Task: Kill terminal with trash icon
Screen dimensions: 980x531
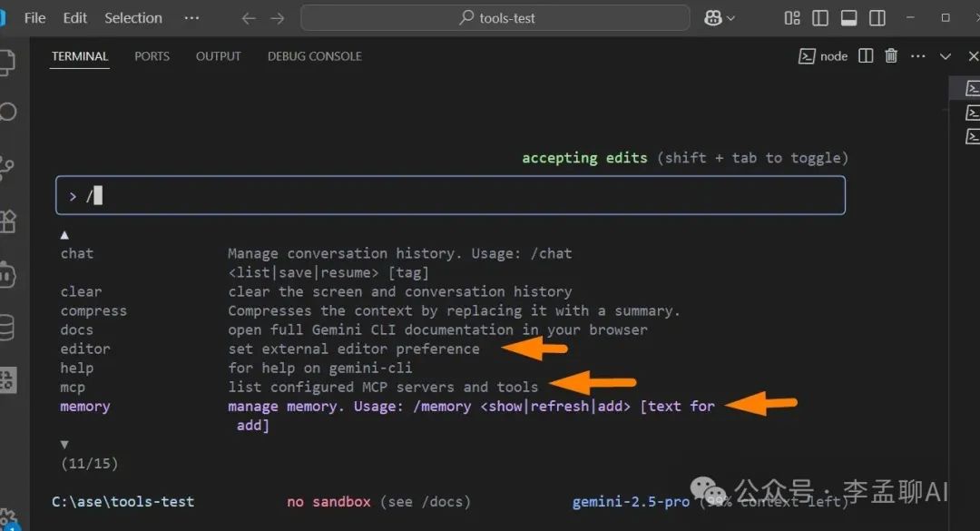Action: tap(891, 56)
